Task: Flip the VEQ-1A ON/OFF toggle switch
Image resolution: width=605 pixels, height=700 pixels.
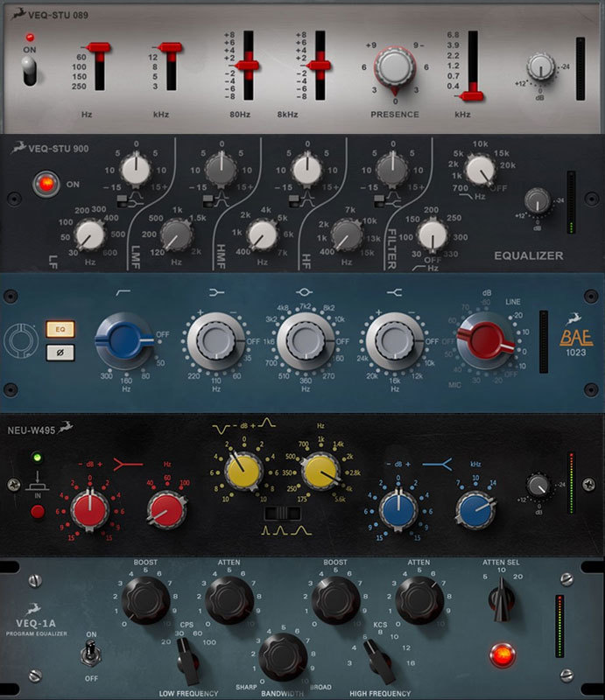Action: pyautogui.click(x=90, y=651)
